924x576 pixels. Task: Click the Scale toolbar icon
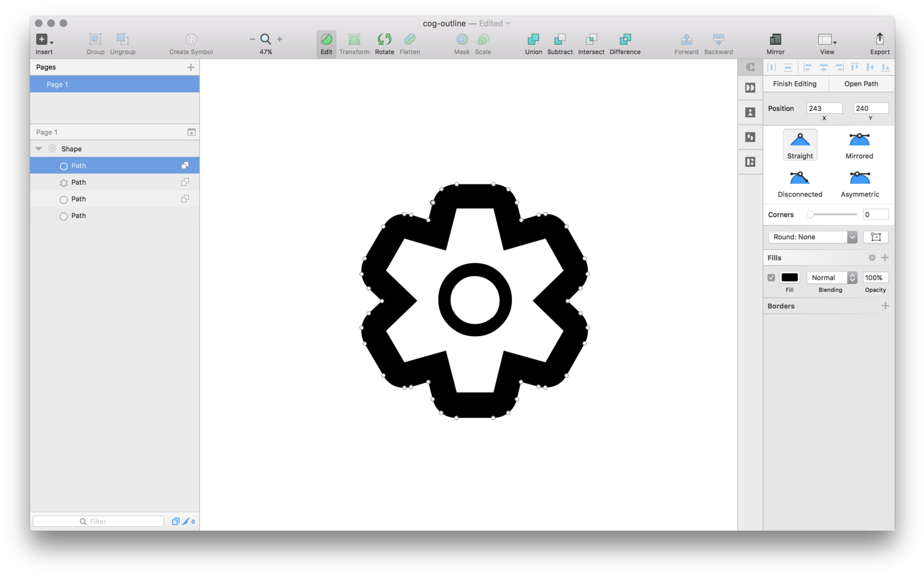tap(483, 39)
